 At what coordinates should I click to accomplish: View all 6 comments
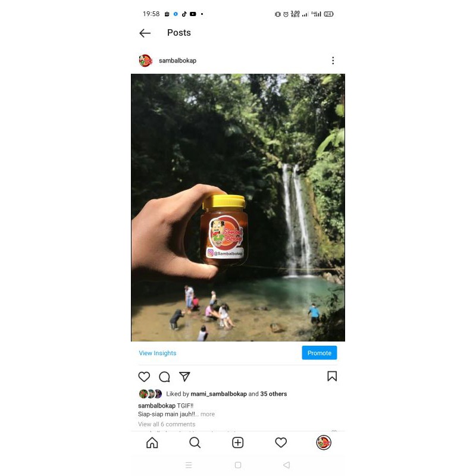click(167, 424)
